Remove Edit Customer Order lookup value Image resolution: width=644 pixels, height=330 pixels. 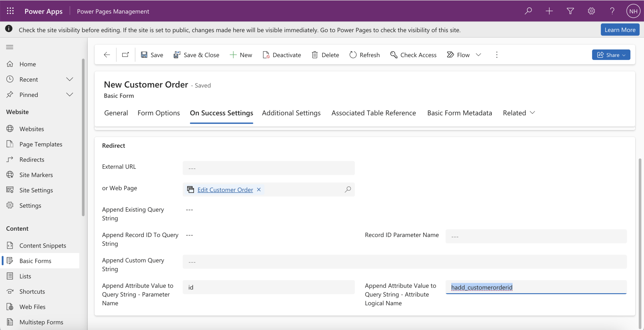259,190
